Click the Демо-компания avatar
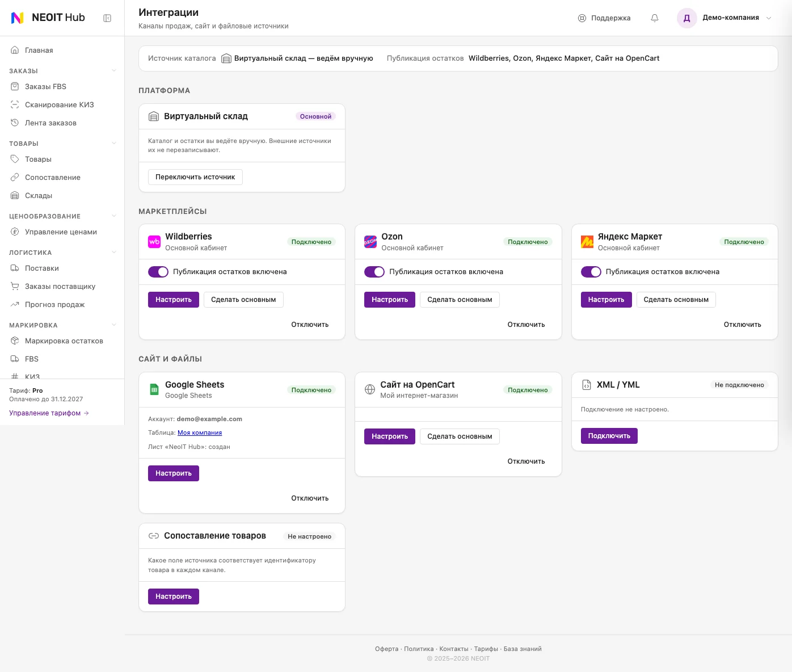Screen dimensions: 792x672 [686, 18]
